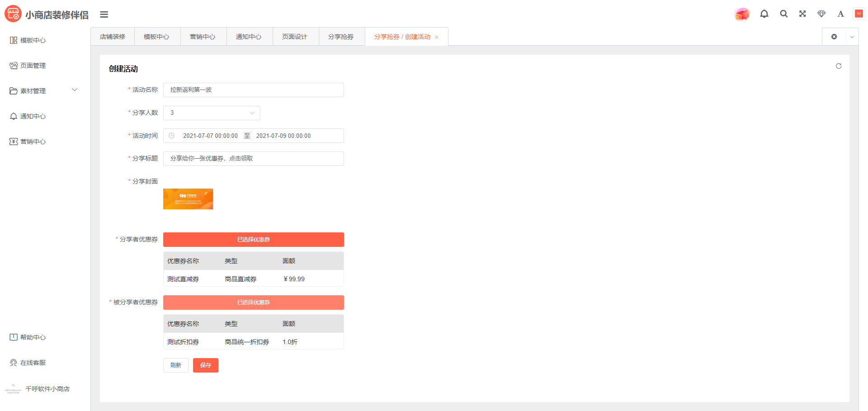Viewport: 868px width, 411px height.
Task: Toggle the hamburger menu collapse icon
Action: coord(104,14)
